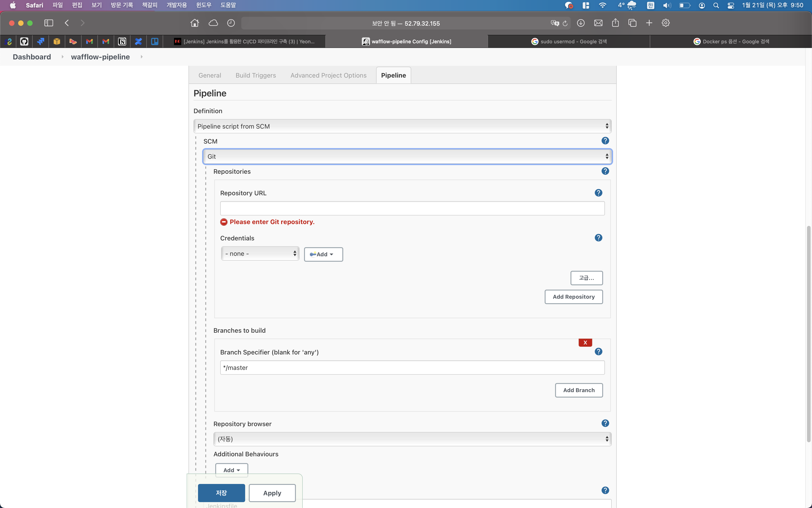Open Safari toolbar settings gear
The height and width of the screenshot is (508, 812).
(666, 23)
